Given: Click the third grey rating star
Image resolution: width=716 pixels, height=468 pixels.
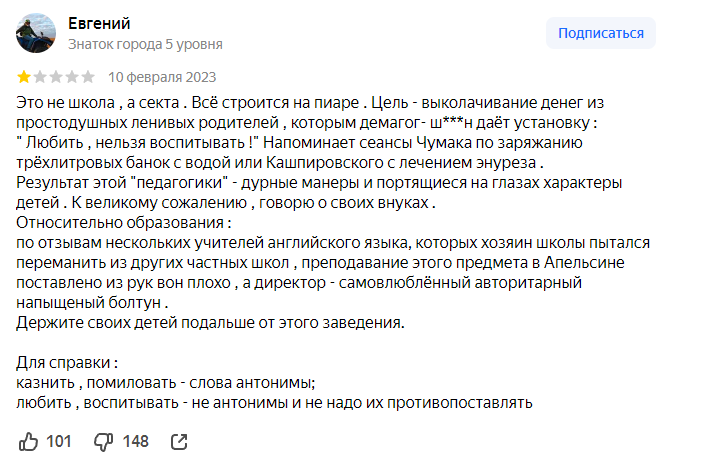Looking at the screenshot, I should [x=56, y=76].
